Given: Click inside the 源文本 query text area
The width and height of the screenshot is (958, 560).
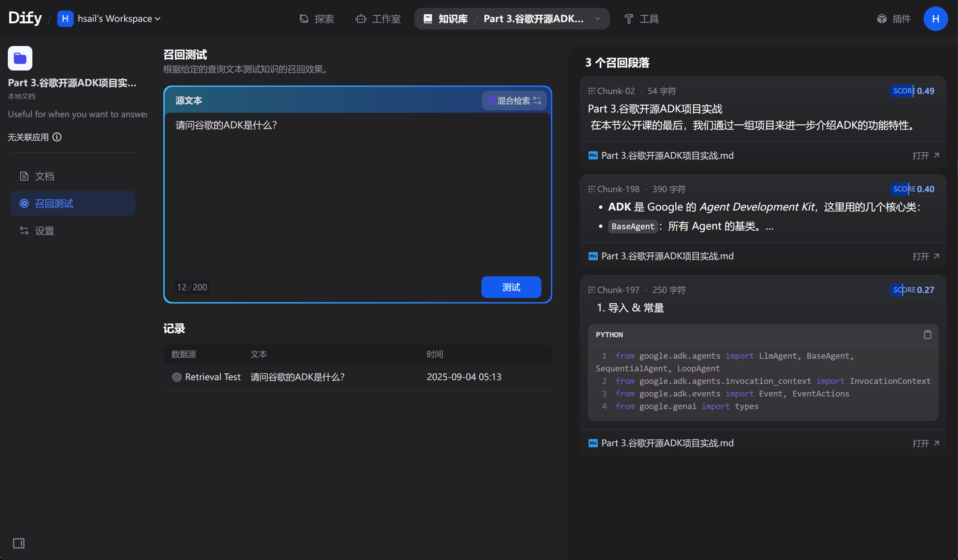Looking at the screenshot, I should (357, 194).
